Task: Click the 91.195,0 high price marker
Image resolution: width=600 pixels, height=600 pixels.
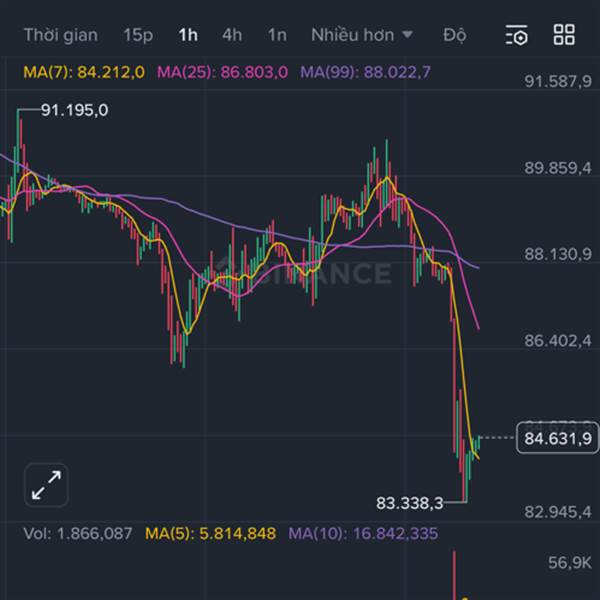Action: [74, 110]
